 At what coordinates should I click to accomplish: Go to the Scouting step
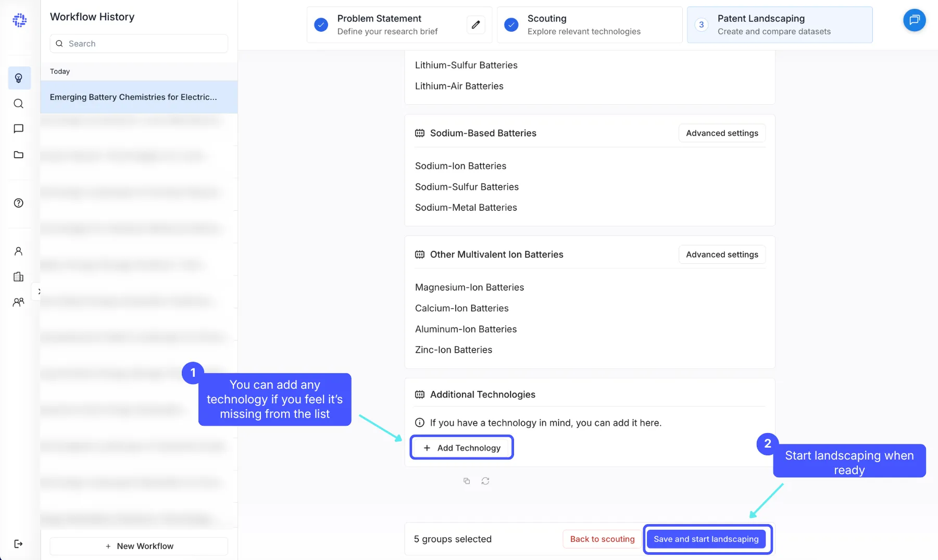(x=590, y=24)
